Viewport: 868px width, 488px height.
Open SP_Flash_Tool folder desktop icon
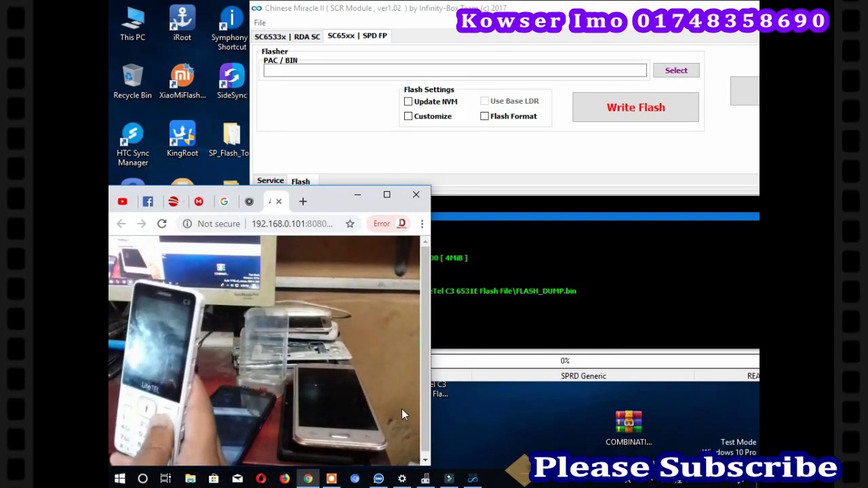(230, 140)
